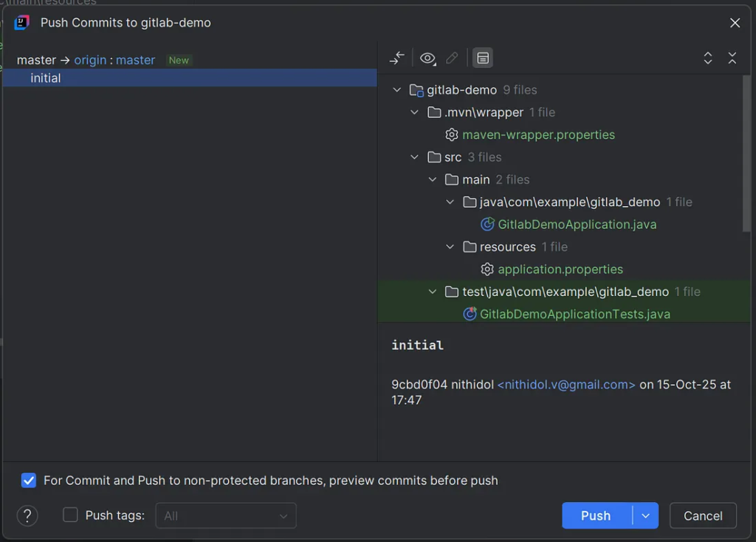Open the View Options eye icon
Screen dimensions: 756x542
[x=427, y=58]
